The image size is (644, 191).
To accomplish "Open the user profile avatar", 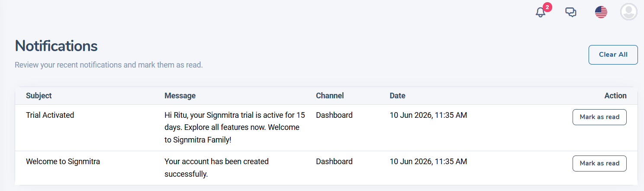I will pos(628,12).
